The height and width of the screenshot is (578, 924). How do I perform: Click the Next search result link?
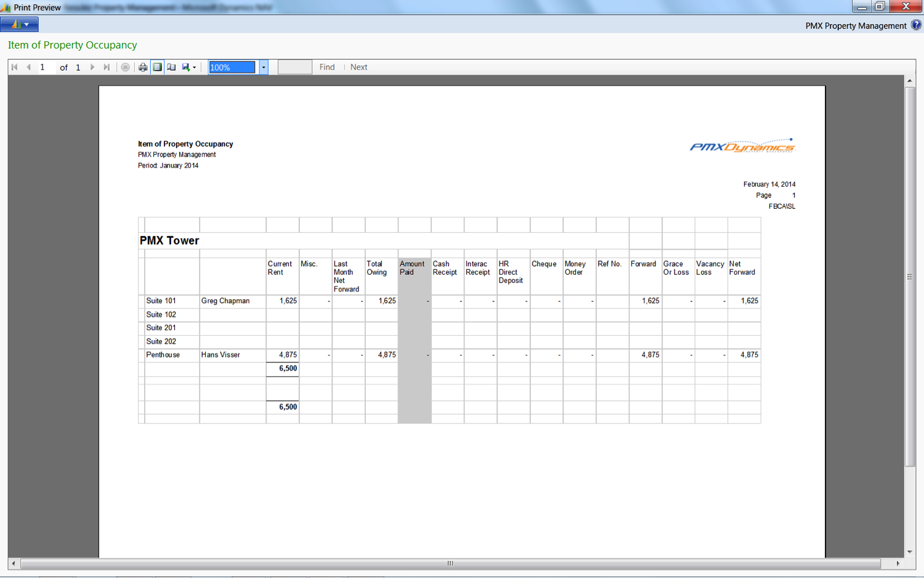pos(359,67)
